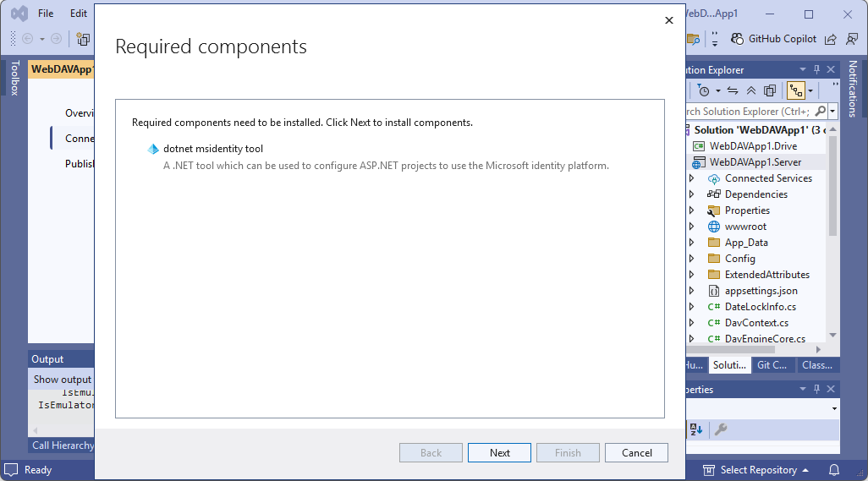Click the Solution Explorer search magnifier icon

pyautogui.click(x=821, y=111)
